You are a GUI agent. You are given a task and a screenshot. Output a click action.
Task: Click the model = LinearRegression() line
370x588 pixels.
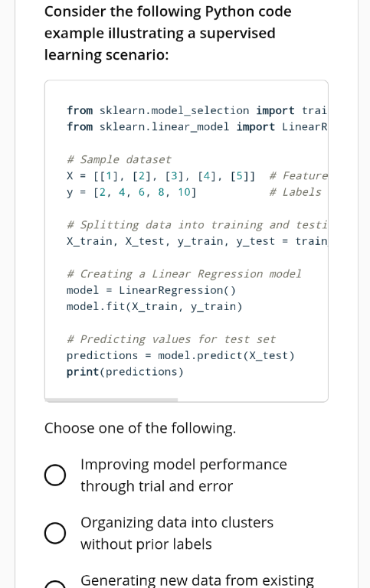point(151,290)
